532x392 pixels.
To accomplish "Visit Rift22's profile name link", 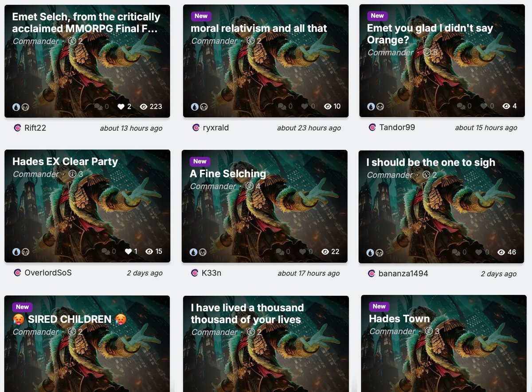I will 35,128.
